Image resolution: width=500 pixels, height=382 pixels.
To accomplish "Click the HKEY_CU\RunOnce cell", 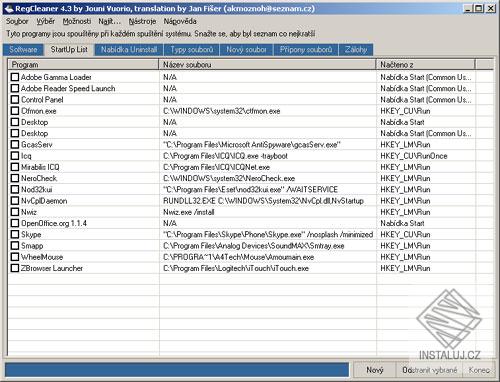I will point(414,156).
